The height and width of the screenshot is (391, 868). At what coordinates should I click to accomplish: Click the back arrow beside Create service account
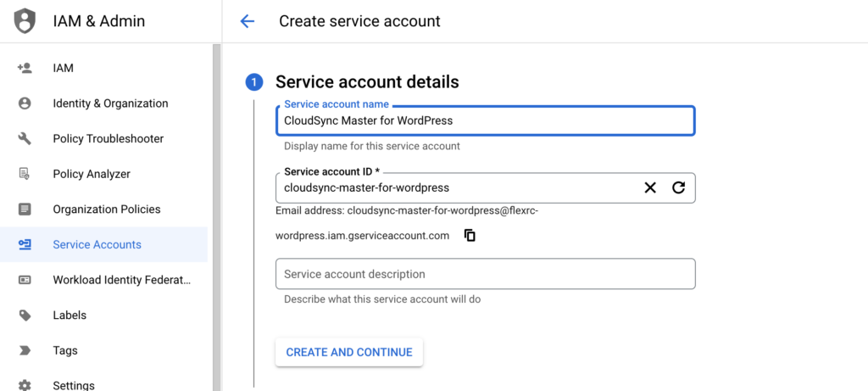click(248, 21)
